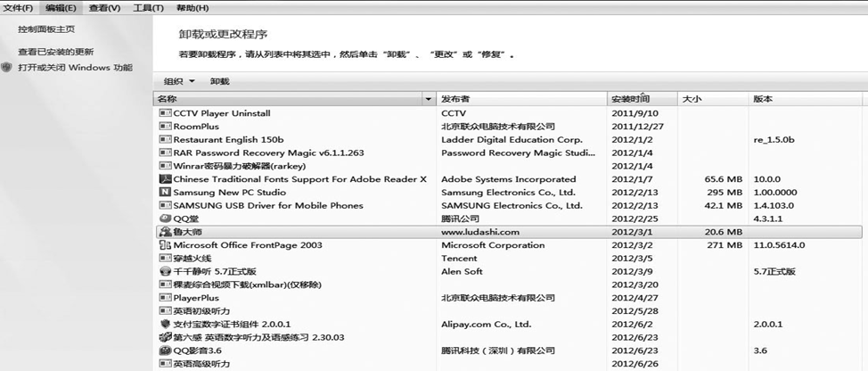Select the RoomPlus program name
868x371 pixels.
pos(196,127)
